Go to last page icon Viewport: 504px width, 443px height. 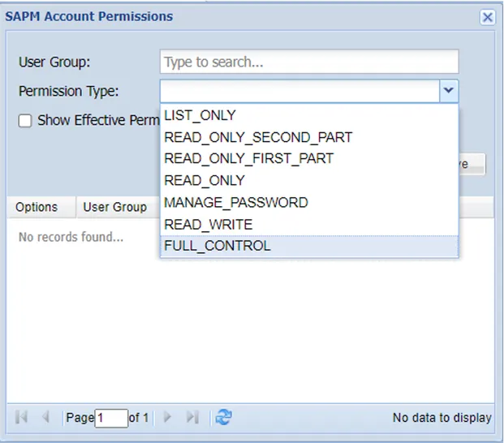point(192,417)
